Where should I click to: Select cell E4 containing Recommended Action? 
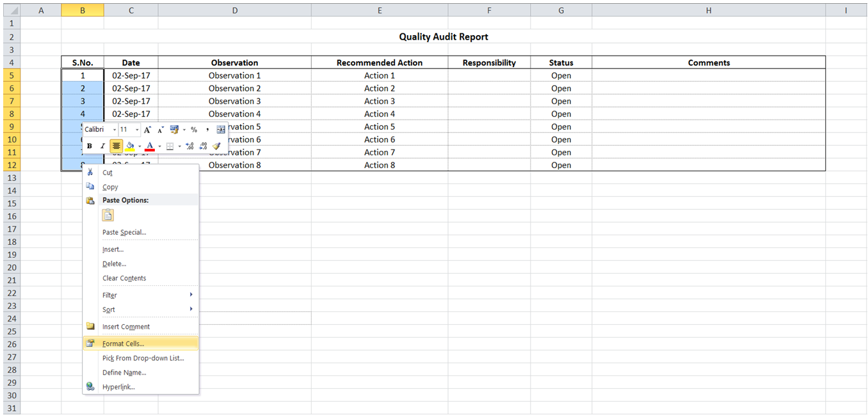click(x=380, y=62)
